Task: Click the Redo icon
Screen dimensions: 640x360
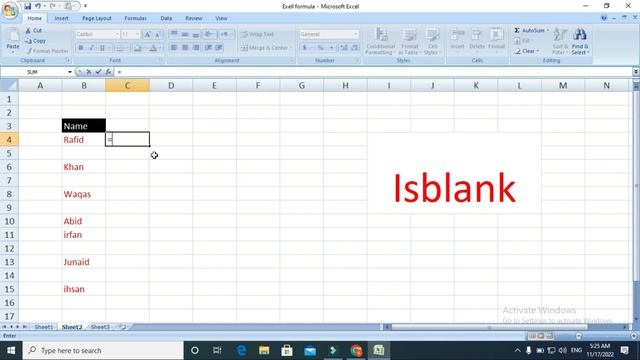Action: tap(53, 6)
